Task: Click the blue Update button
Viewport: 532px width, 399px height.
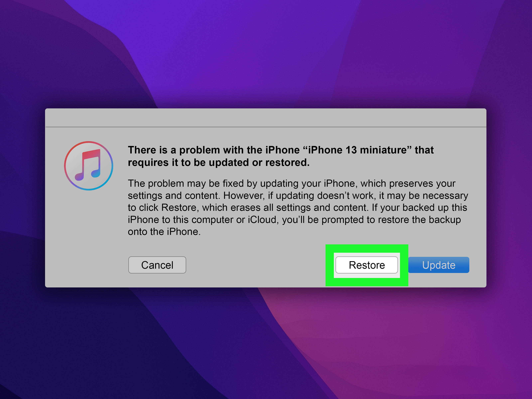Action: 439,265
